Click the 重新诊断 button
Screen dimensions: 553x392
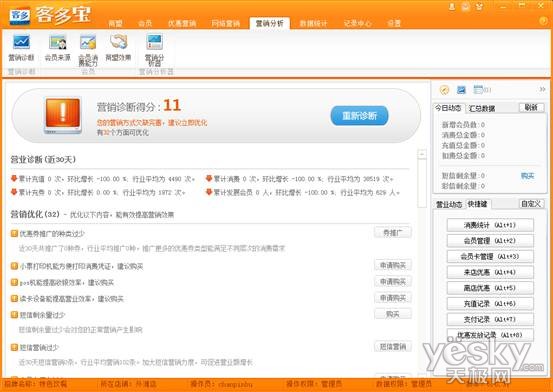359,116
